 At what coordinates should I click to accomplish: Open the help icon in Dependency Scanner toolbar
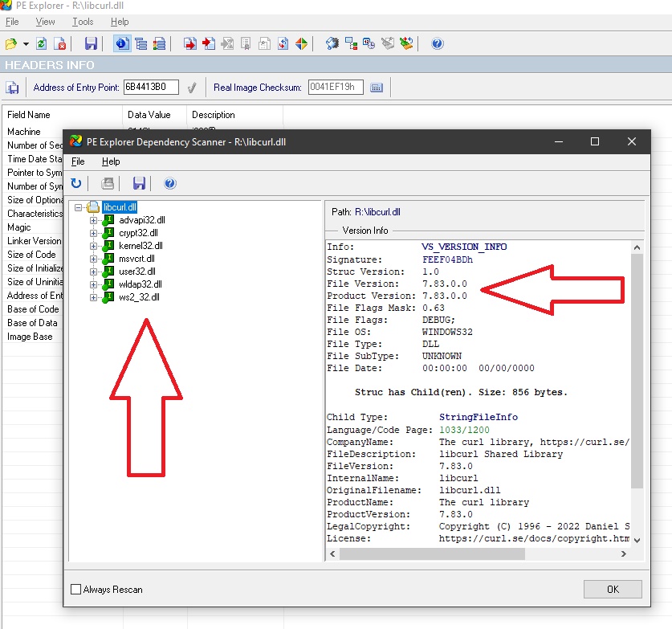169,184
